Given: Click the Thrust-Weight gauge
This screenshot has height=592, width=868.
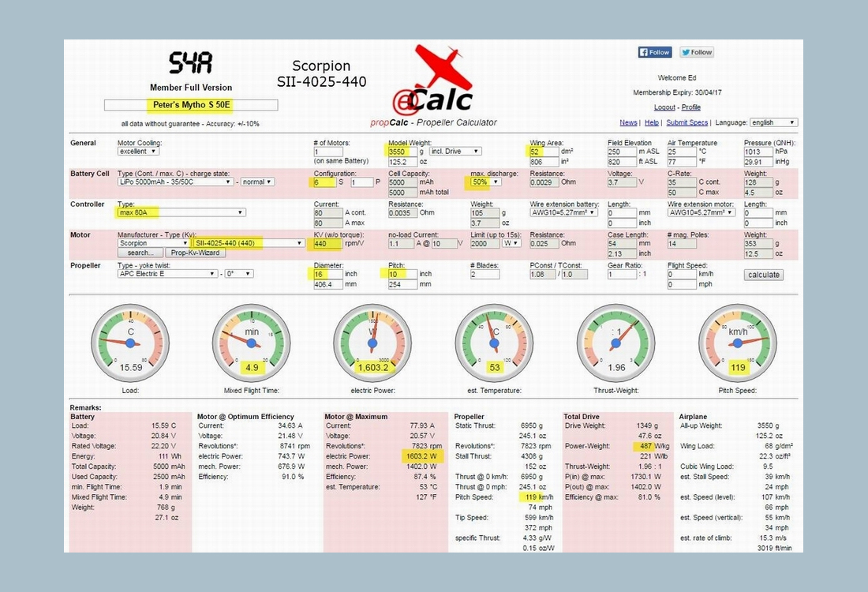Looking at the screenshot, I should click(615, 343).
